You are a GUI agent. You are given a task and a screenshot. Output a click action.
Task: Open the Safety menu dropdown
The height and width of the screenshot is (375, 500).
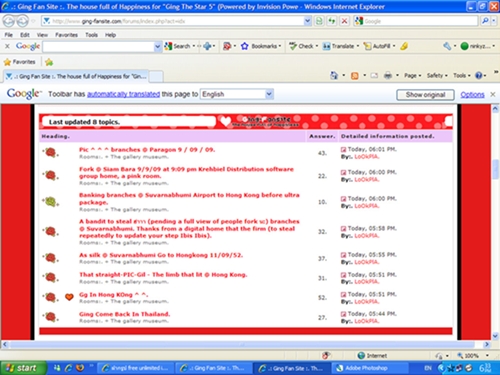pos(437,76)
